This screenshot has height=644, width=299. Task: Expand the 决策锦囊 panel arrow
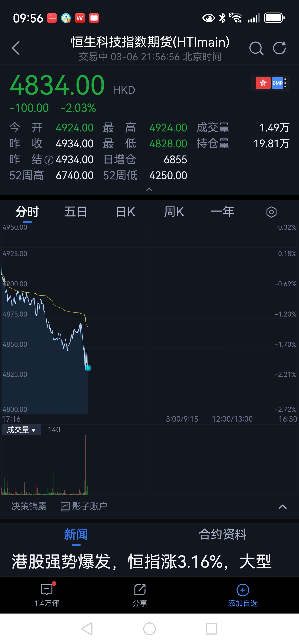click(282, 507)
